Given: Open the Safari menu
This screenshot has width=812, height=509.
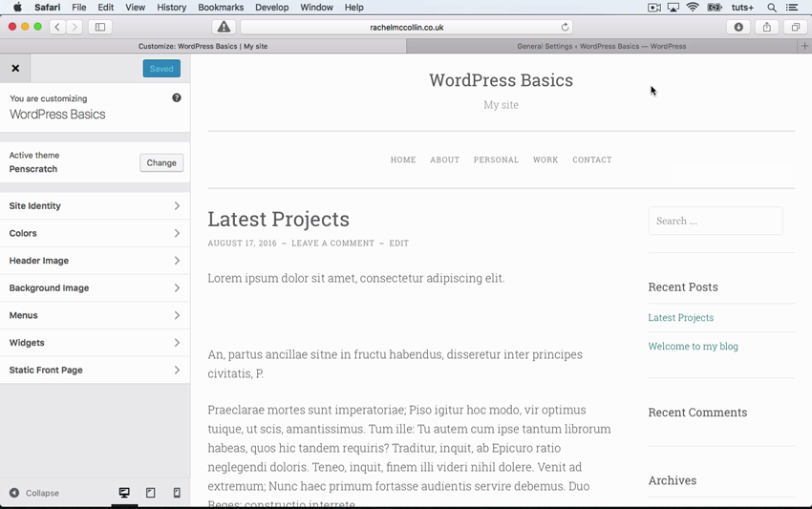Looking at the screenshot, I should point(47,8).
